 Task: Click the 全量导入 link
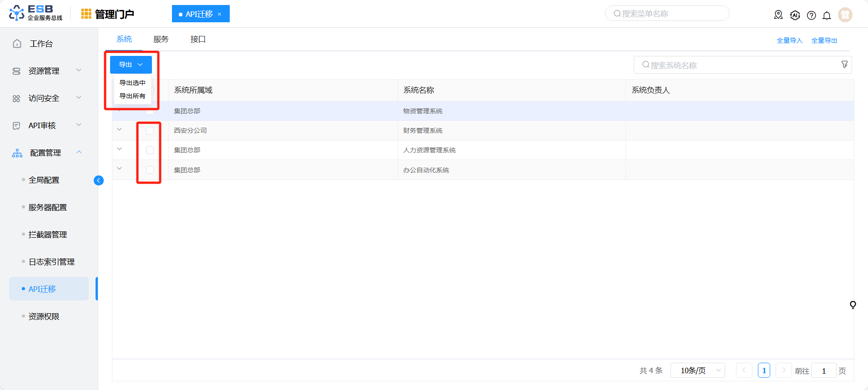[x=789, y=40]
